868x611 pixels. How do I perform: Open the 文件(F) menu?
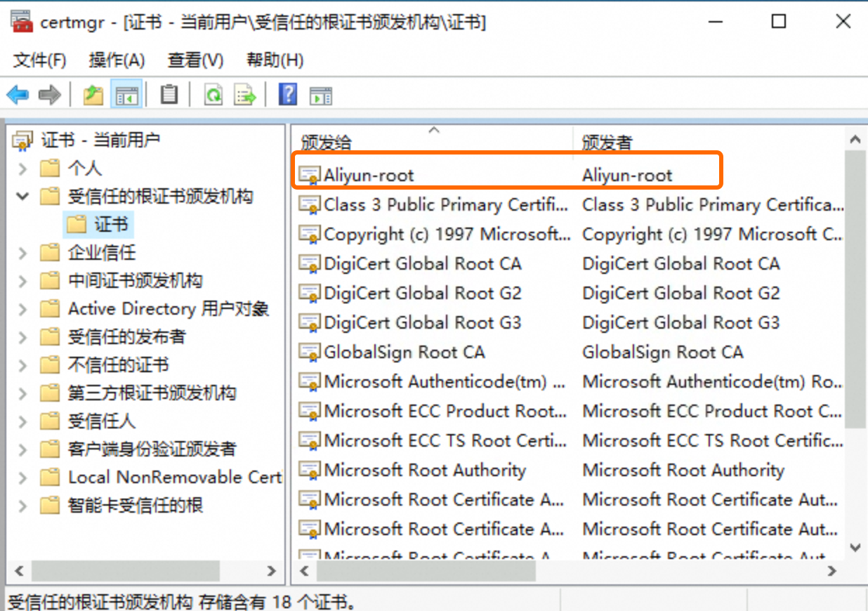pyautogui.click(x=40, y=60)
